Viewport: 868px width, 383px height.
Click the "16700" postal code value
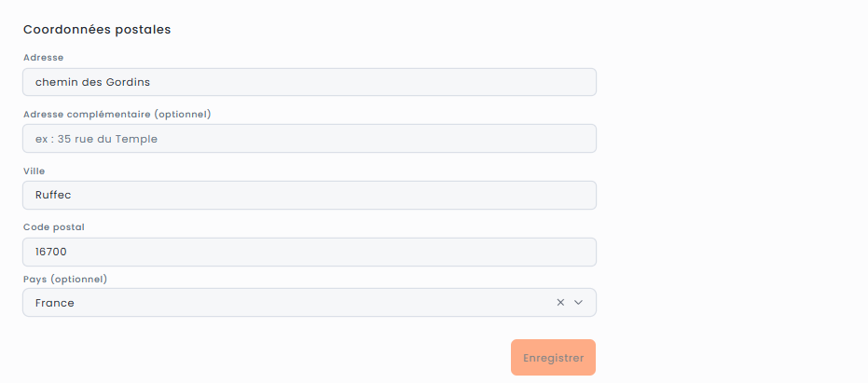[x=51, y=253]
